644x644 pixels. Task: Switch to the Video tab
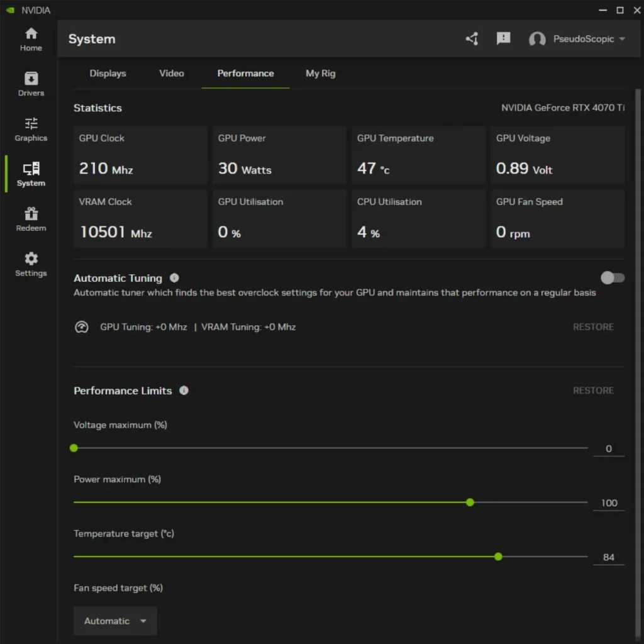172,74
